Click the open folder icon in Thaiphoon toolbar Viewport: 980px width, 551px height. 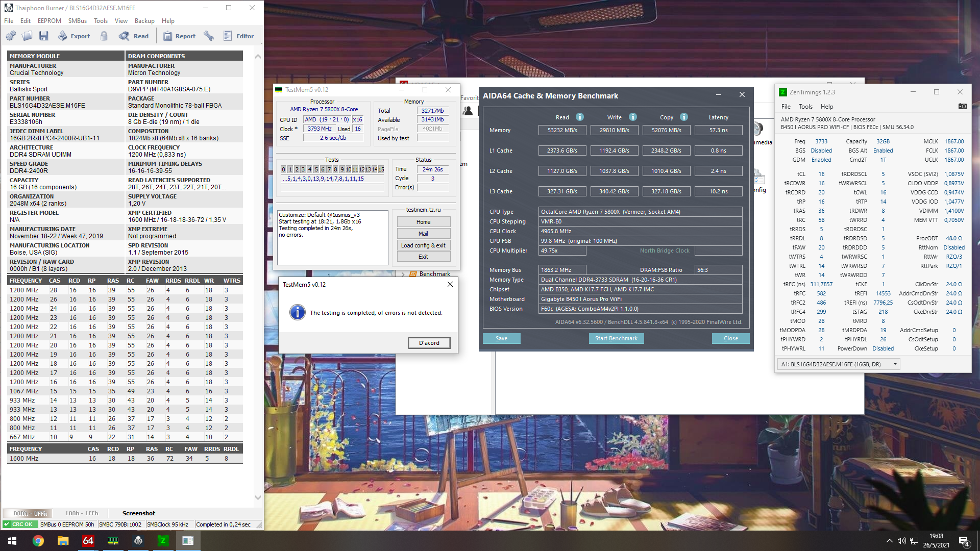click(x=27, y=36)
